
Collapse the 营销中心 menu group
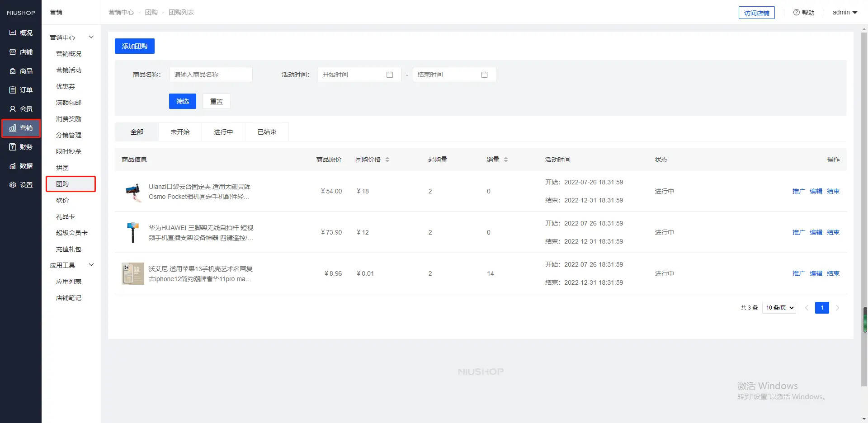(91, 37)
